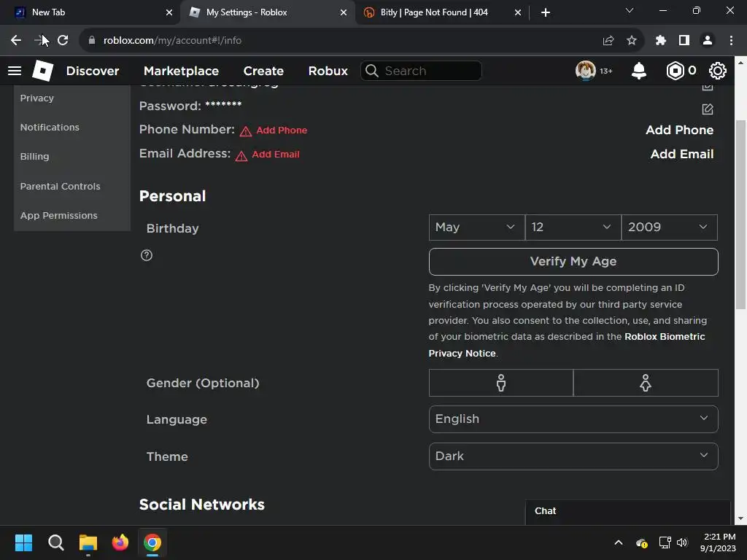747x560 pixels.
Task: Click the site lock icon
Action: [x=92, y=41]
